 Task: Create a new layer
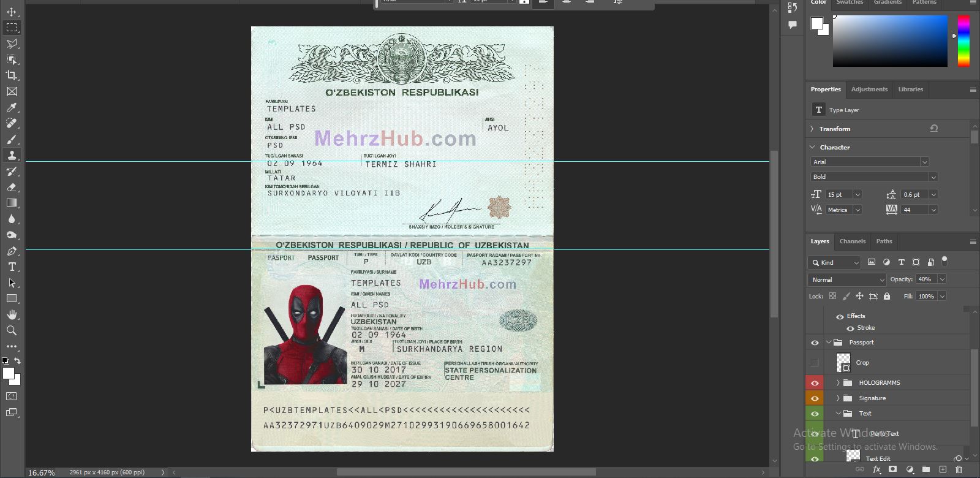point(943,469)
